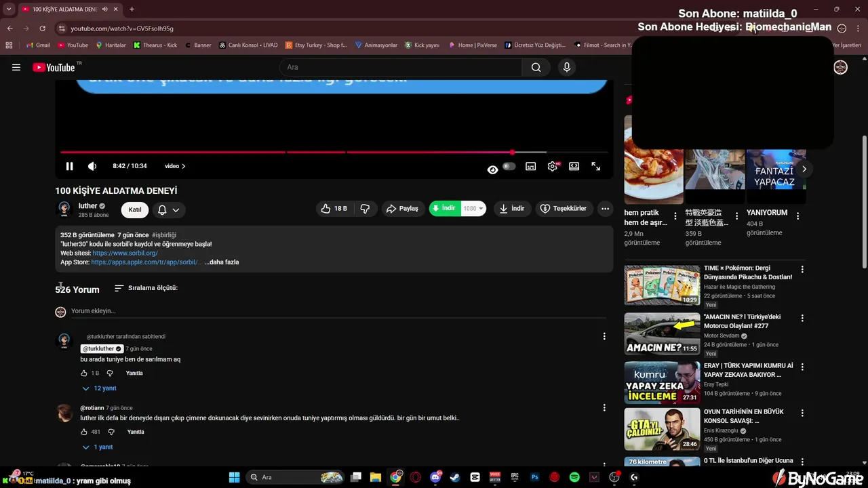
Task: Click the green İndir download button
Action: click(445, 208)
